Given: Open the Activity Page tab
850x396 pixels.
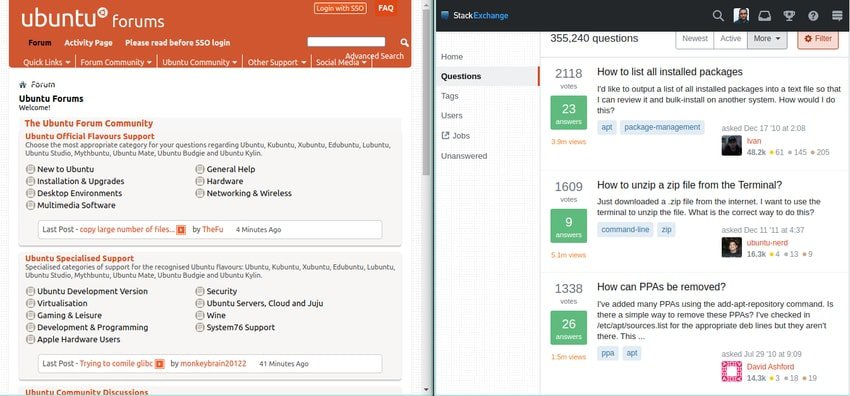Looking at the screenshot, I should click(88, 43).
